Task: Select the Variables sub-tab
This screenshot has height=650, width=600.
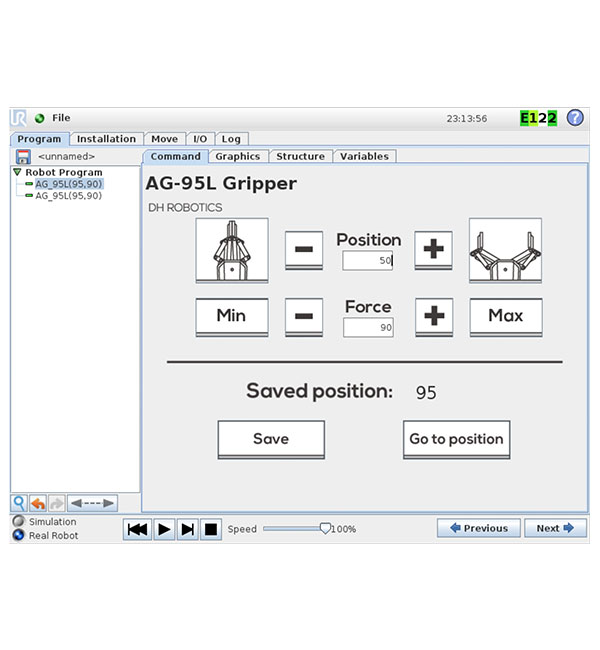Action: click(364, 156)
